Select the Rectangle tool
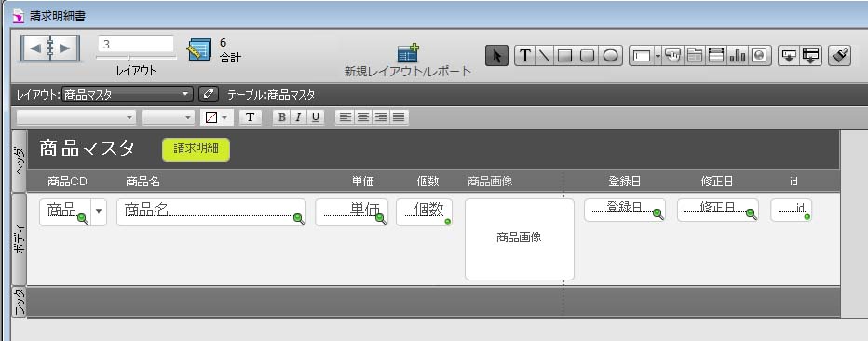 pos(564,55)
